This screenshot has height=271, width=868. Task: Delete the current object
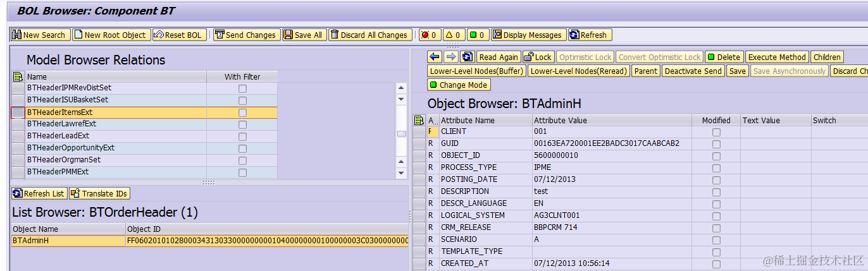click(x=724, y=57)
